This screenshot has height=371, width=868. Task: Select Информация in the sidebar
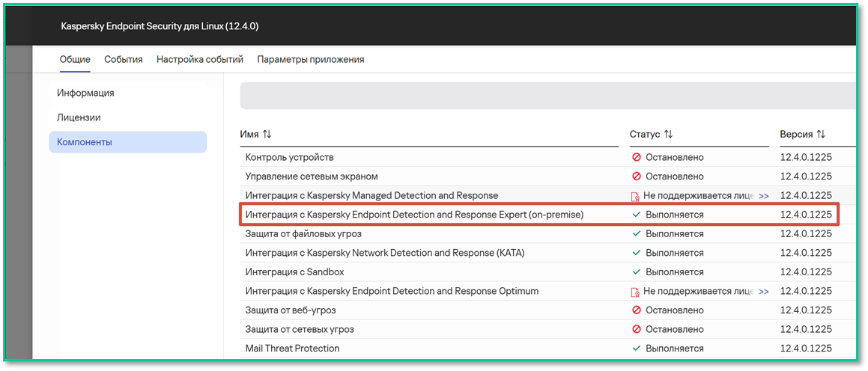(86, 93)
